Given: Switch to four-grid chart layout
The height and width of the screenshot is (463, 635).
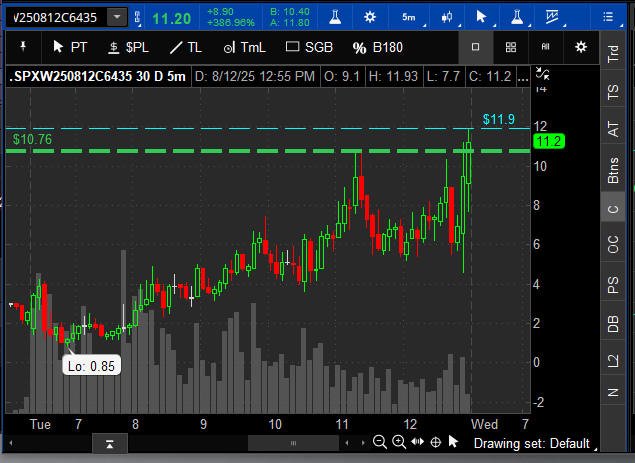Looking at the screenshot, I should (510, 47).
